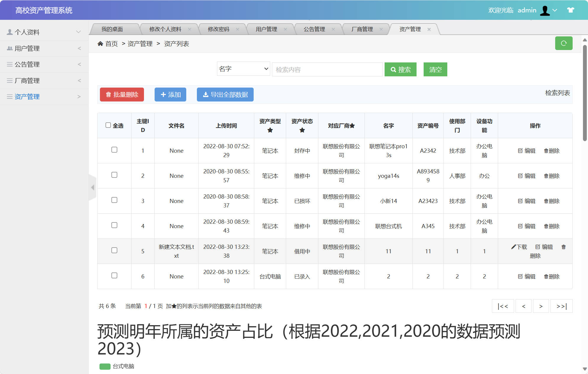Check the checkbox on row ID 6
Screen dimensions: 588x374
click(x=114, y=275)
